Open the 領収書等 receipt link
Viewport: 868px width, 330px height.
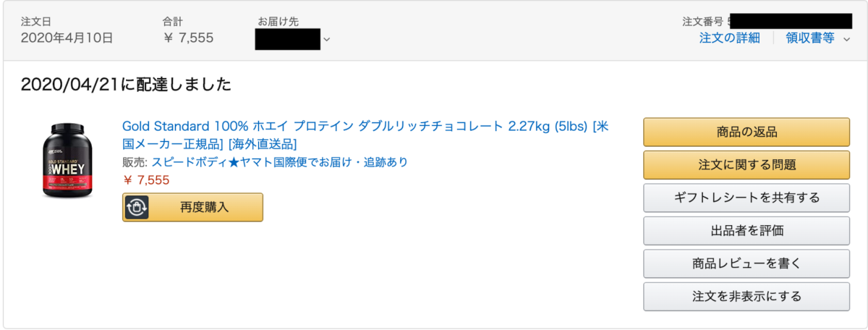(809, 38)
